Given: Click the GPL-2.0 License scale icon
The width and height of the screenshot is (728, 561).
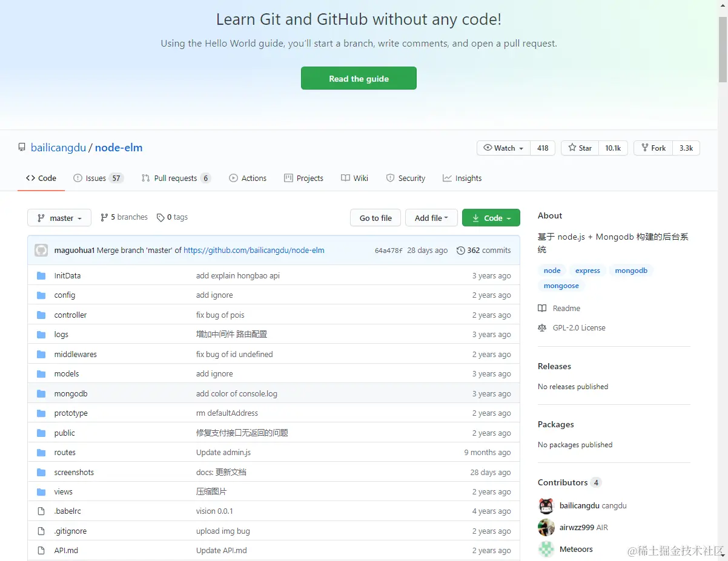Looking at the screenshot, I should tap(542, 328).
